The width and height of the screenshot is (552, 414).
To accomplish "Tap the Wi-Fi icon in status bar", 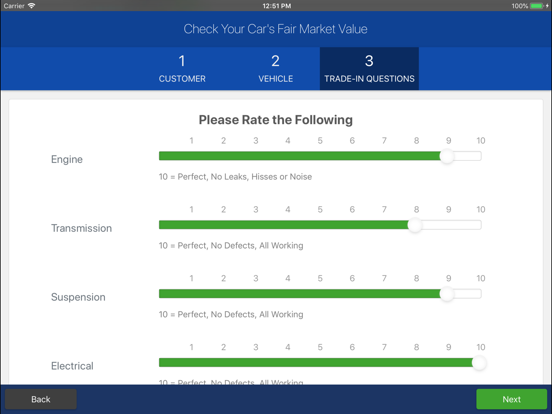I will (x=31, y=6).
